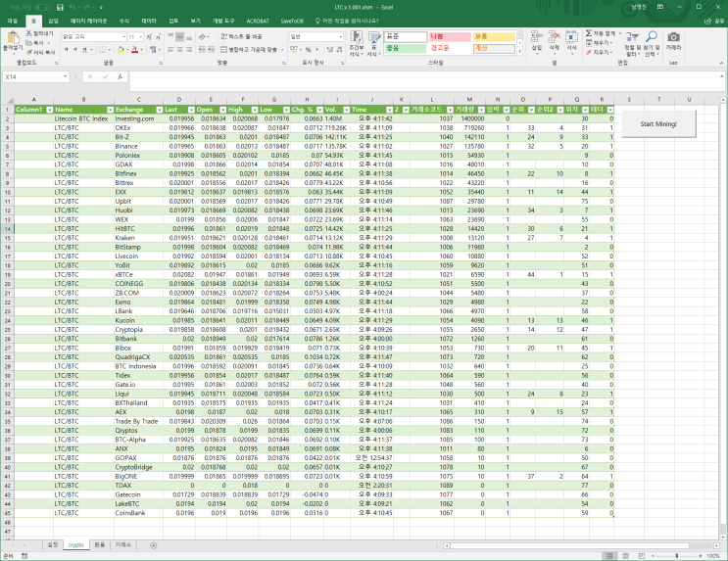
Task: Click the Camera (카메라) icon
Action: 673,37
